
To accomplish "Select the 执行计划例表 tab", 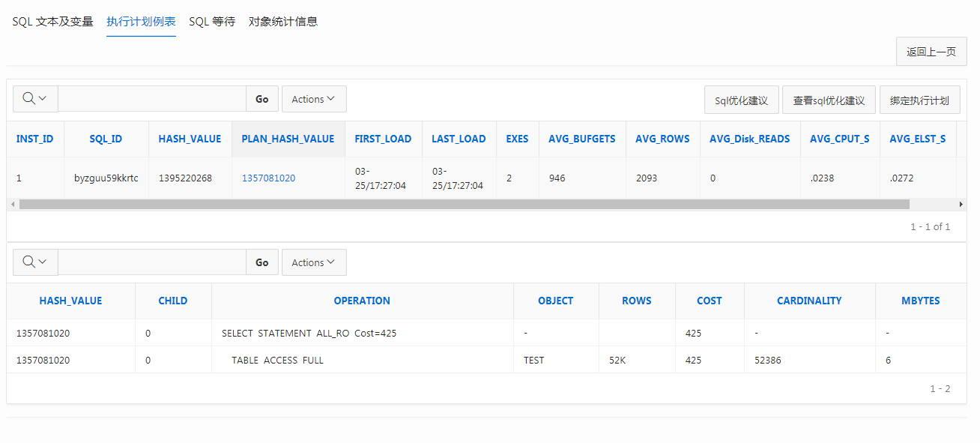I will pos(141,22).
